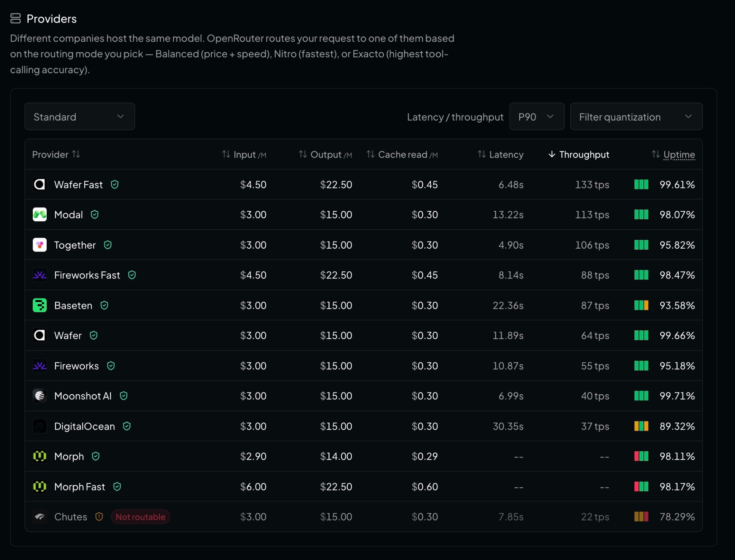Click the Moonshot AI provider logo
The width and height of the screenshot is (735, 560).
(39, 396)
